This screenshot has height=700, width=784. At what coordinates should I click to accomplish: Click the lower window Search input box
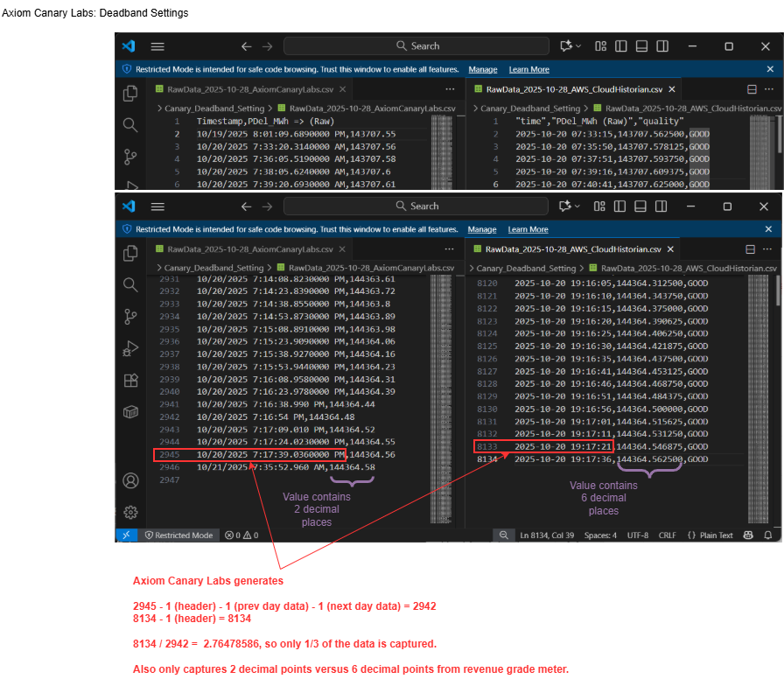416,206
